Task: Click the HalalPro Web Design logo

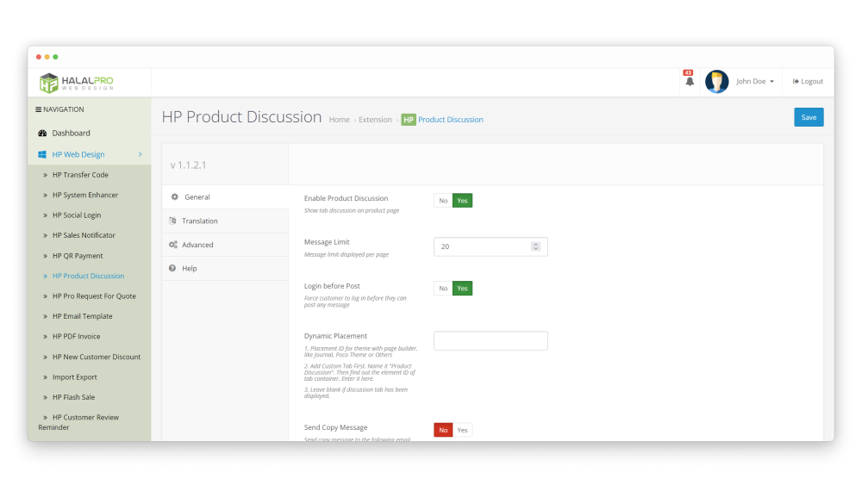Action: click(76, 83)
